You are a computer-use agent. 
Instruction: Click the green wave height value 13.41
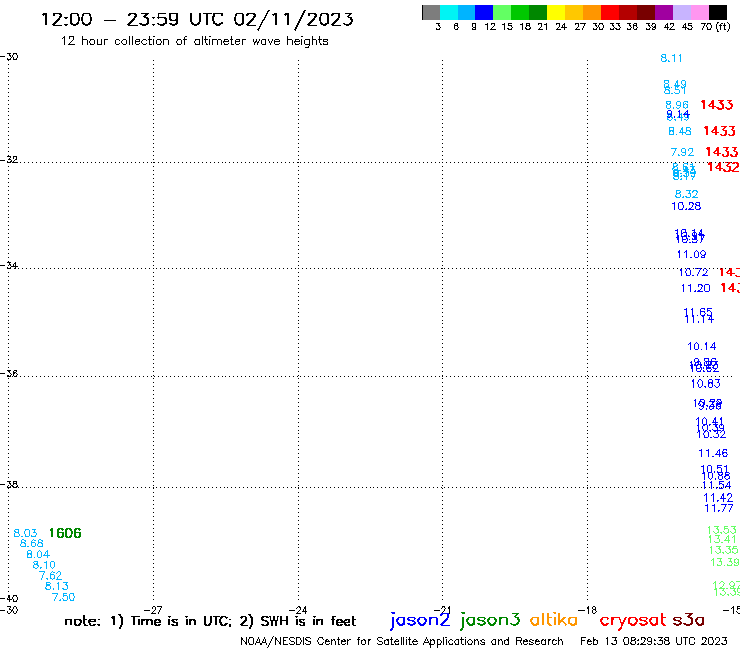point(723,539)
